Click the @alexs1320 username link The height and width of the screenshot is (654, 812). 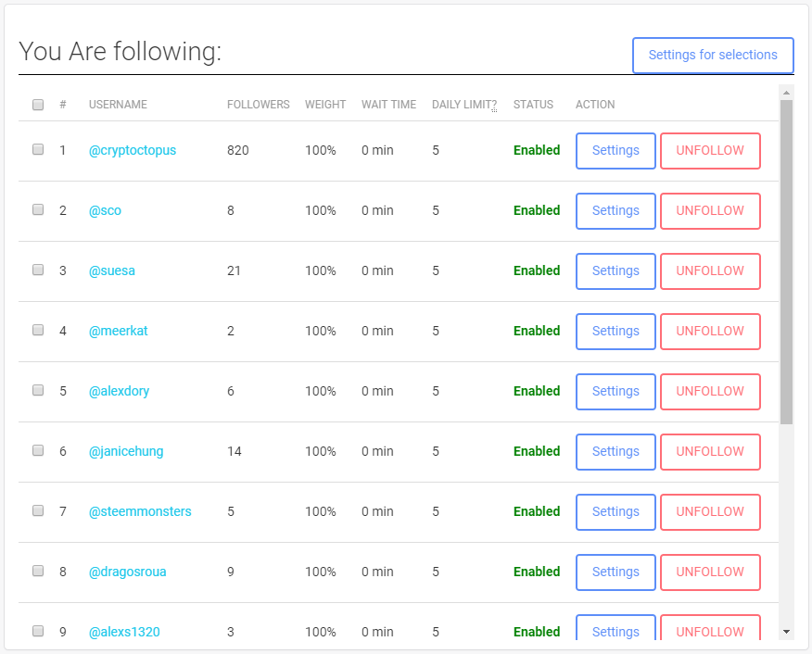click(124, 632)
